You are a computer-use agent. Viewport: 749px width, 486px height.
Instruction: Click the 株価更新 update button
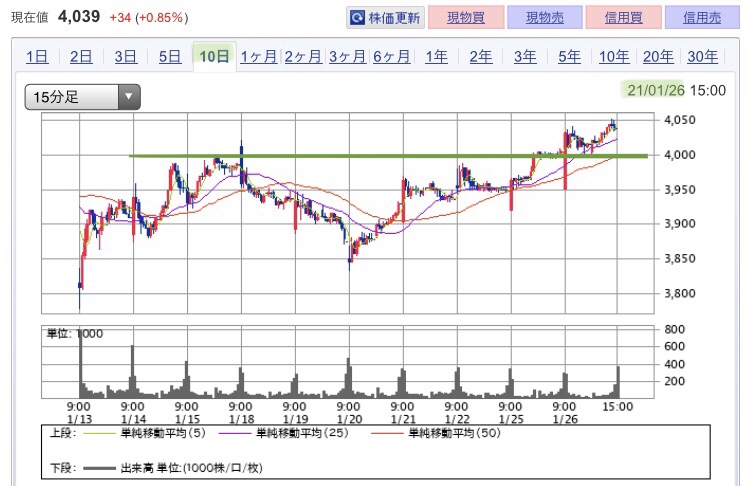pos(385,18)
